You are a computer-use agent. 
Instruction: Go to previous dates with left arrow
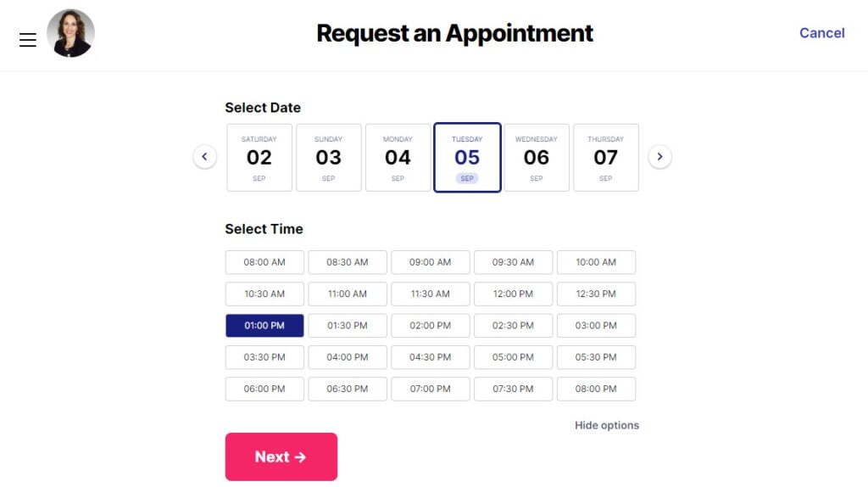(205, 157)
